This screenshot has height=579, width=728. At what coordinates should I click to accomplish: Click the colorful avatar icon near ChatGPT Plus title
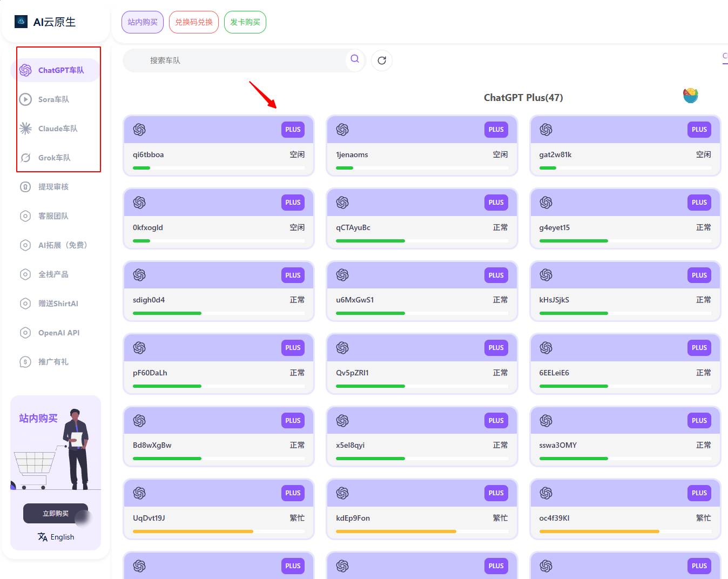(x=690, y=96)
